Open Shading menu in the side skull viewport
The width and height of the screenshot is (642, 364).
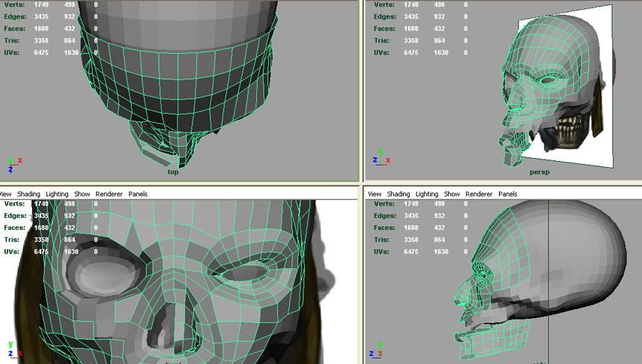coord(399,194)
